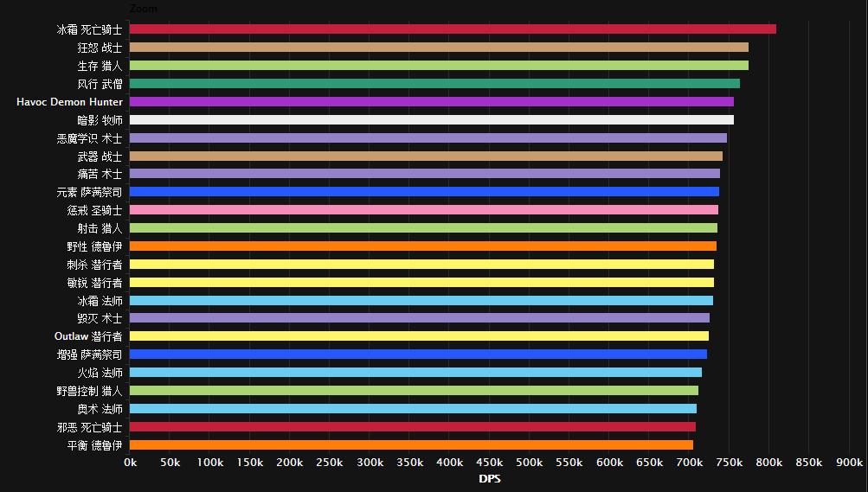
Task: Select the 暗影 牧师 white bar
Action: pyautogui.click(x=432, y=120)
